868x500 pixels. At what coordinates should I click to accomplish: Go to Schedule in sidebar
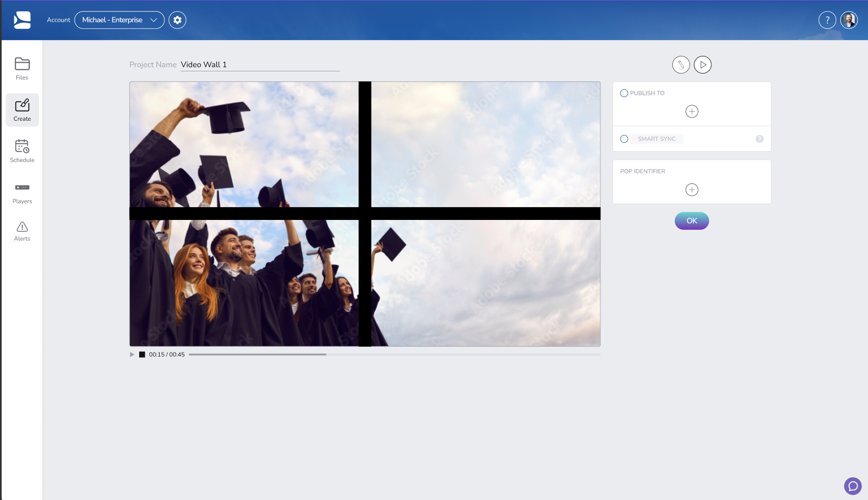(x=22, y=151)
